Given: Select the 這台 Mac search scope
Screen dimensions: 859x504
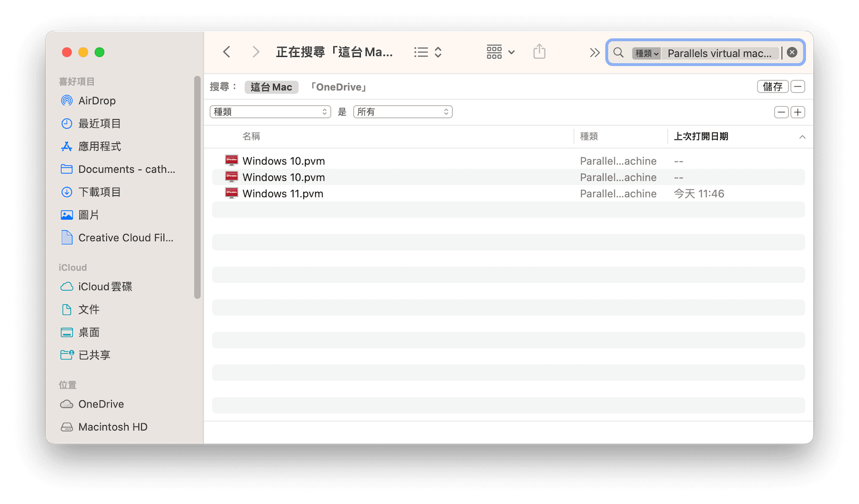Looking at the screenshot, I should point(271,87).
